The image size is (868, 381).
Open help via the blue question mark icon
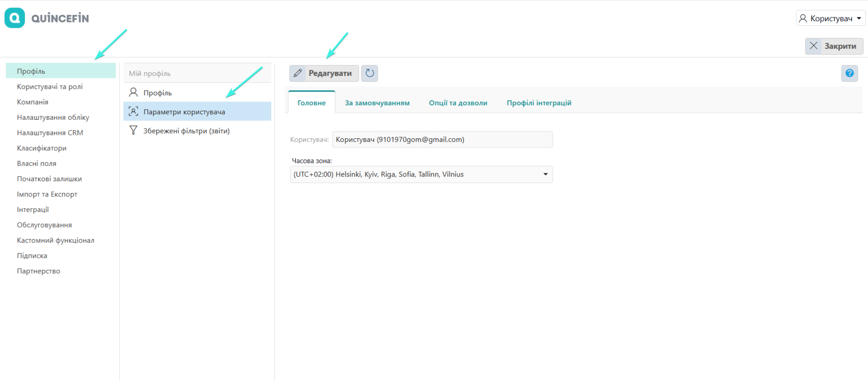click(850, 73)
